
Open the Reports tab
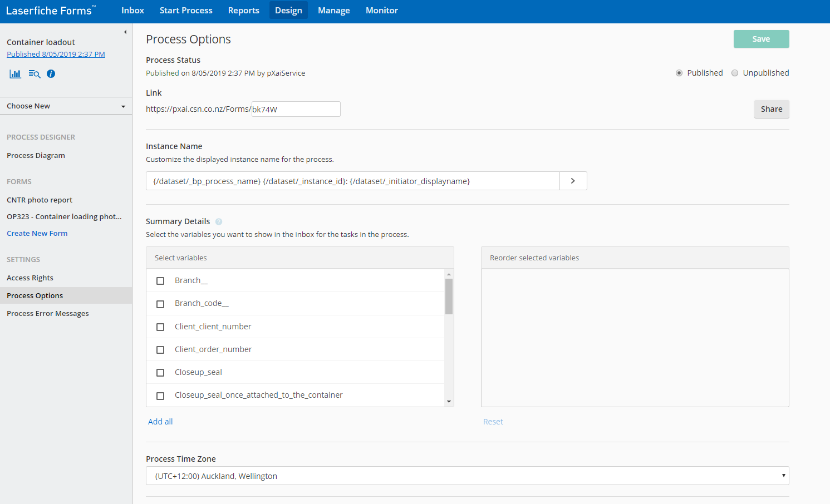pos(243,11)
